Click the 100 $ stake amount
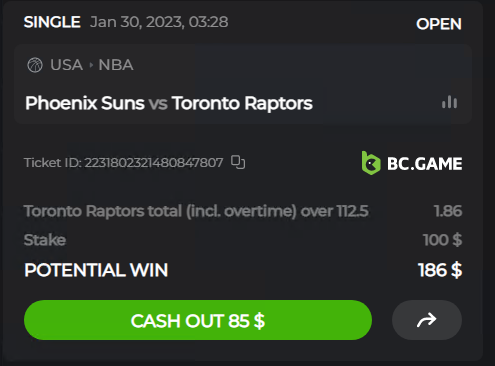Screen dimensions: 495x366 pyautogui.click(x=442, y=240)
